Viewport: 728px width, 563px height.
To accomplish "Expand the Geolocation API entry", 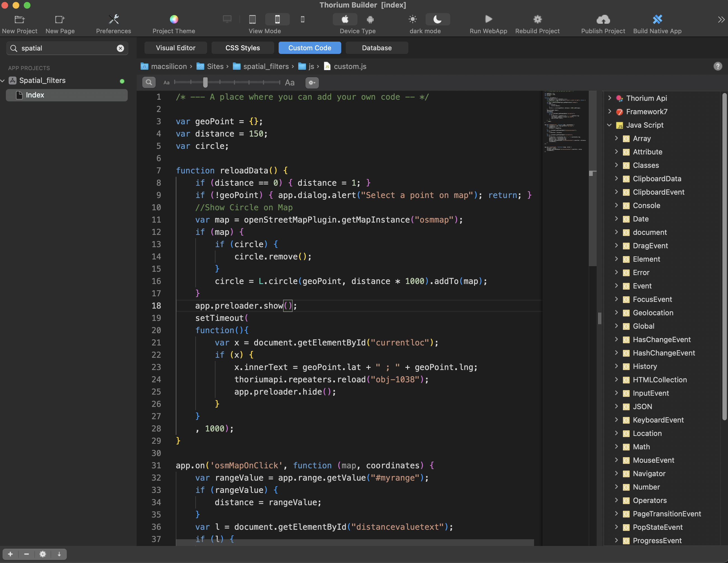I will point(617,312).
